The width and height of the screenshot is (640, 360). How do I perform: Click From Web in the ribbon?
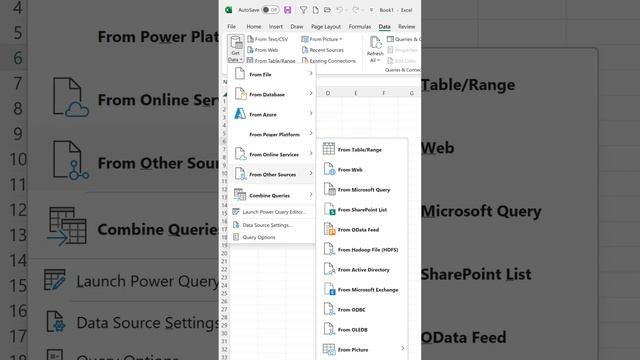(263, 50)
